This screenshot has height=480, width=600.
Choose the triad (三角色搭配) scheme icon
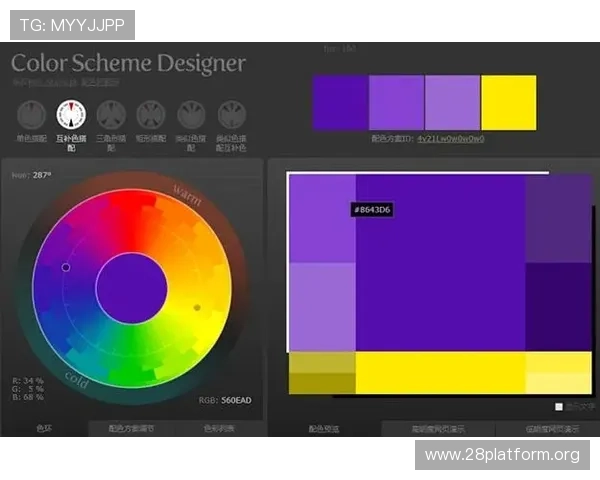coord(111,113)
